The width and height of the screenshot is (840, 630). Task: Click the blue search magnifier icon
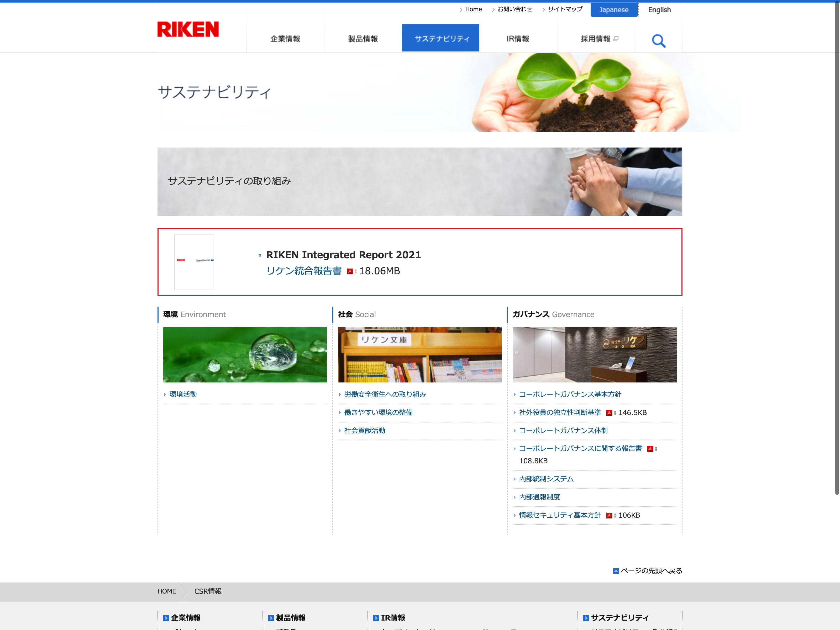coord(658,41)
